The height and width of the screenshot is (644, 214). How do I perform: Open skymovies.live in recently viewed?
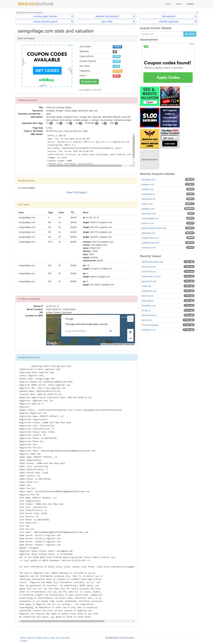149,267
